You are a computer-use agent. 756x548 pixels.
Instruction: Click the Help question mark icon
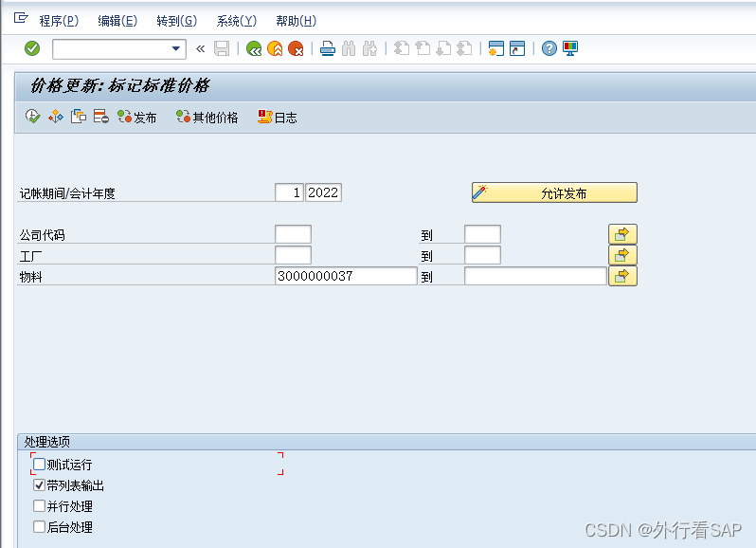pos(549,48)
